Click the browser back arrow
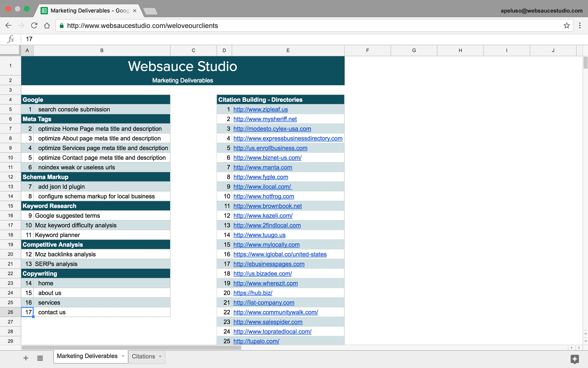This screenshot has height=368, width=588. point(8,25)
